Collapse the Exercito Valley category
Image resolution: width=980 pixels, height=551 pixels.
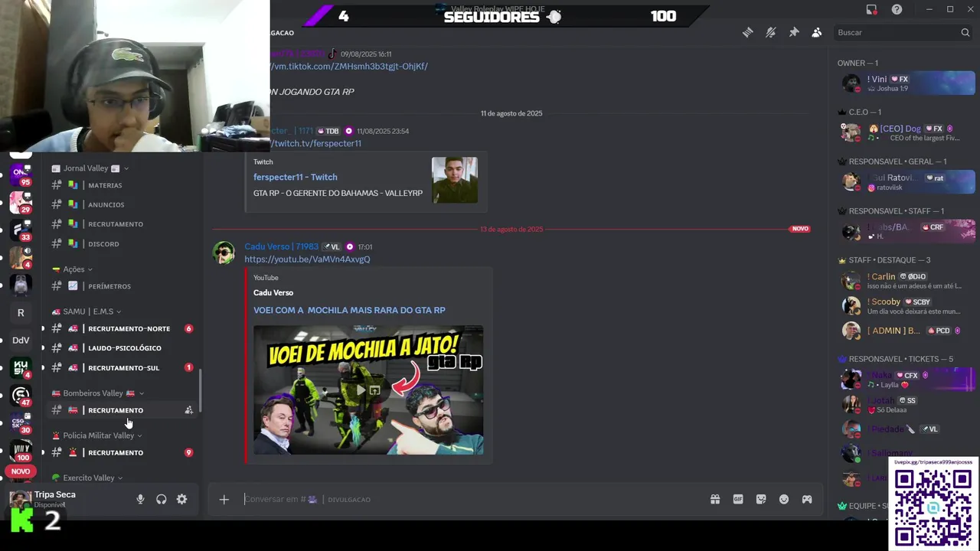click(87, 478)
